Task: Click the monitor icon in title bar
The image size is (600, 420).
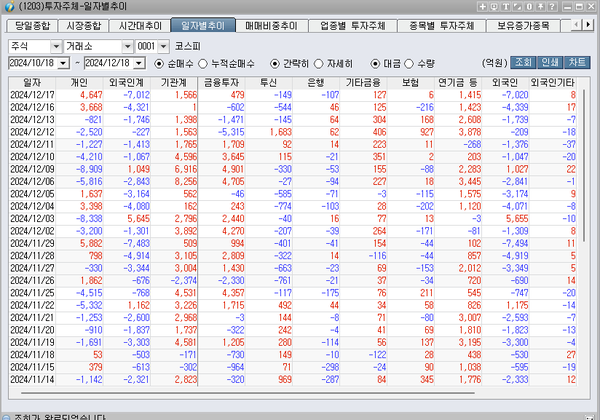Action: [x=494, y=7]
